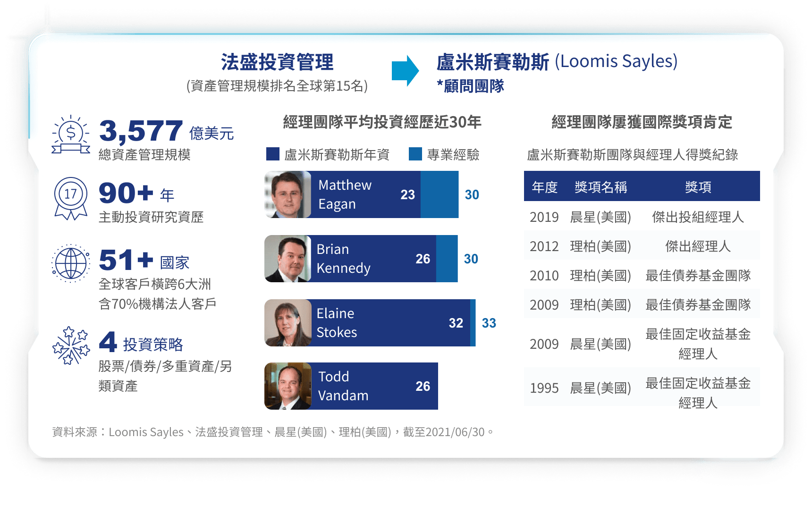Click the 年度 column header
Image resolution: width=812 pixels, height=522 pixels.
pos(545,187)
